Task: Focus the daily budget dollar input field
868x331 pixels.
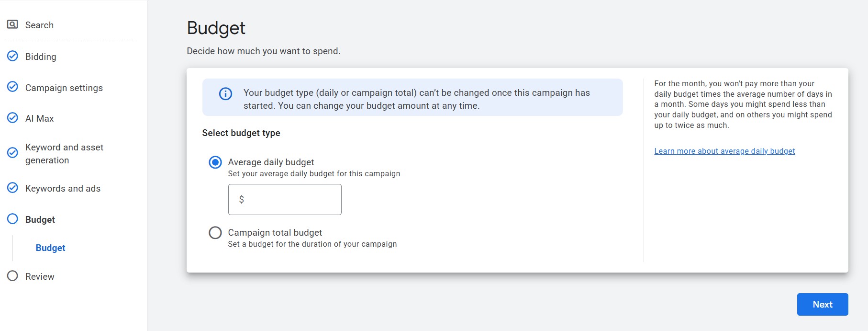Action: click(285, 199)
